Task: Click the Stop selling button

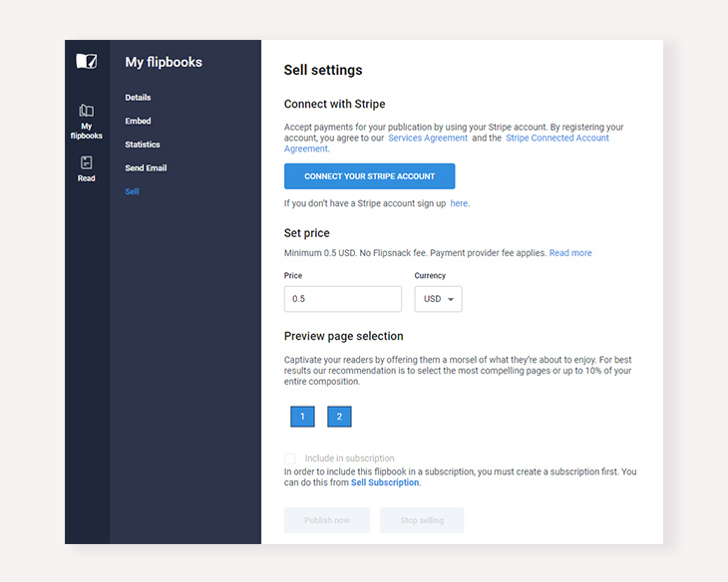Action: (x=422, y=520)
